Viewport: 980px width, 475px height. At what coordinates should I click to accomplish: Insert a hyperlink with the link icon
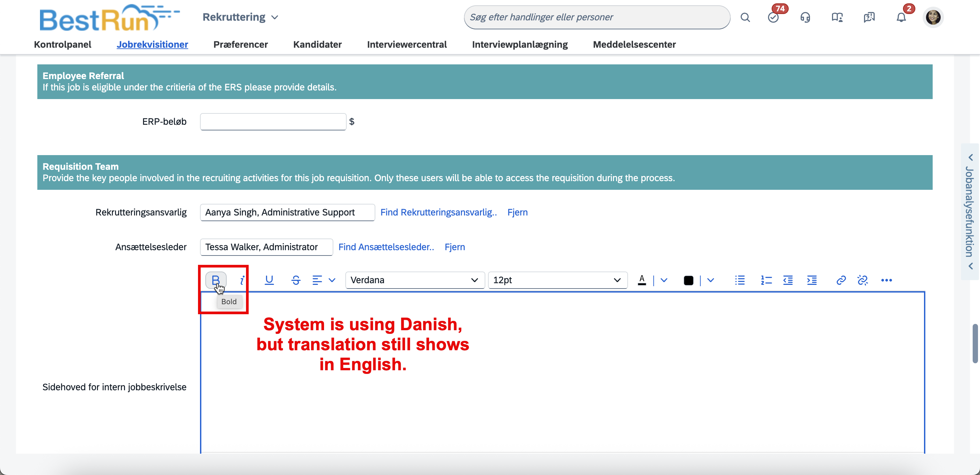841,280
